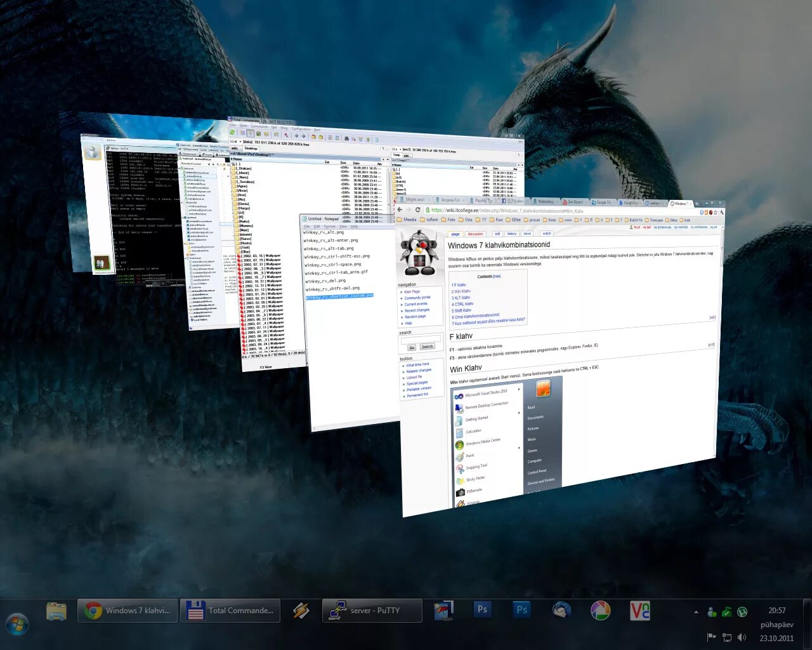Select the 'Desktop' tab in Total Commander
Screen dimensions: 812x650
tap(251, 149)
